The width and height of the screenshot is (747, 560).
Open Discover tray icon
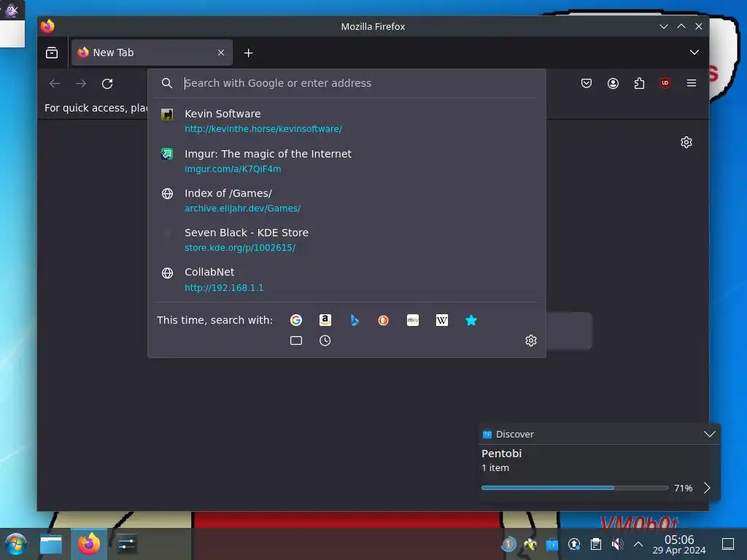coord(551,544)
